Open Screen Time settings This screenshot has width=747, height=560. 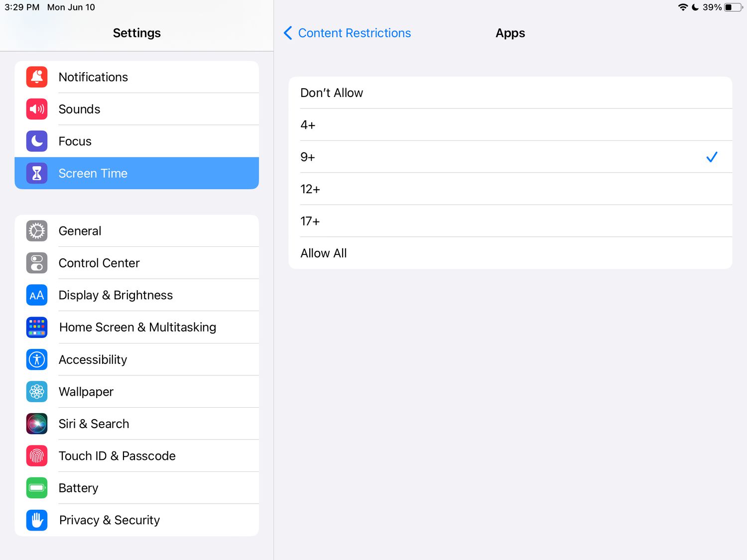coord(137,173)
